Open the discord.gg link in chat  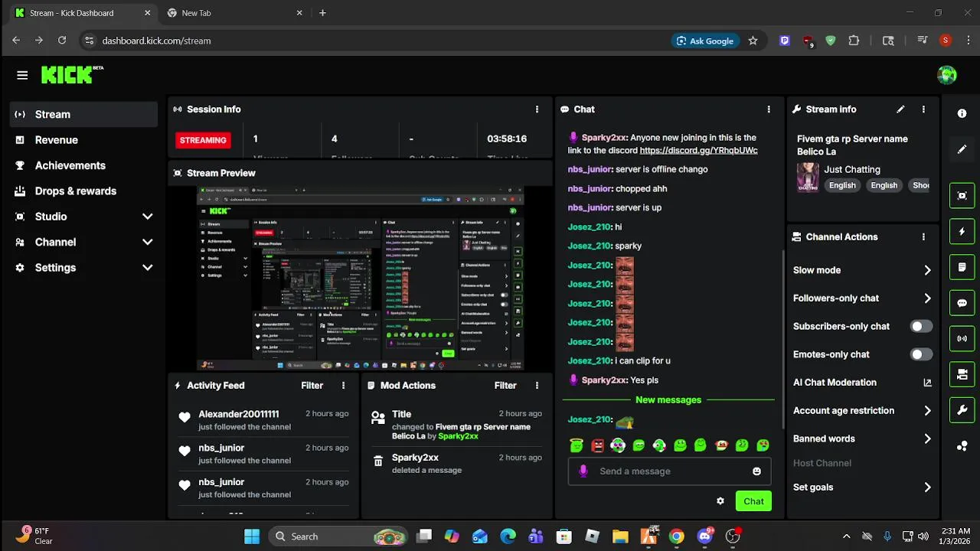[698, 151]
